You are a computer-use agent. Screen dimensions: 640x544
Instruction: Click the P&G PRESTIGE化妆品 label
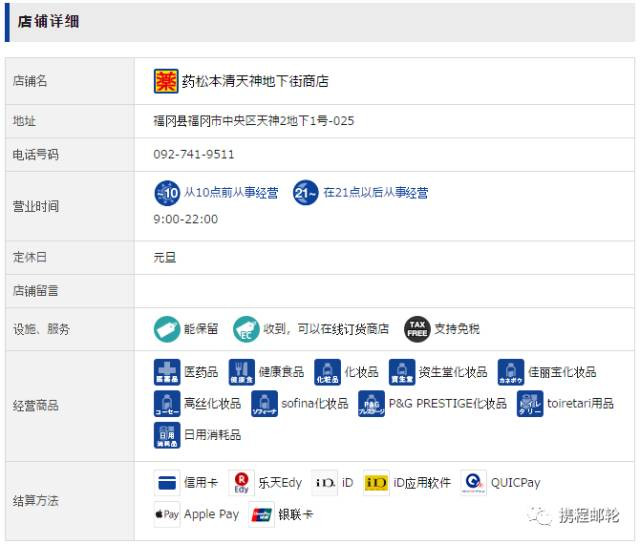pos(448,403)
